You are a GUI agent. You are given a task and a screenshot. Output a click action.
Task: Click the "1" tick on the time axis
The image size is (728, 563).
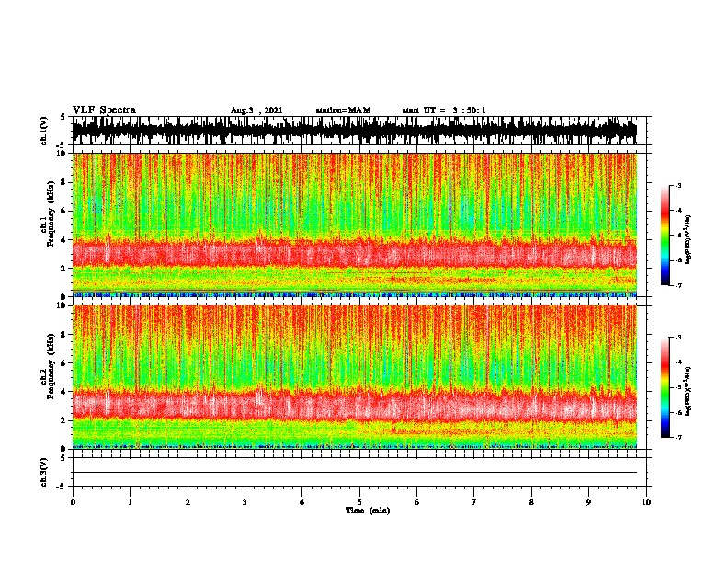130,502
